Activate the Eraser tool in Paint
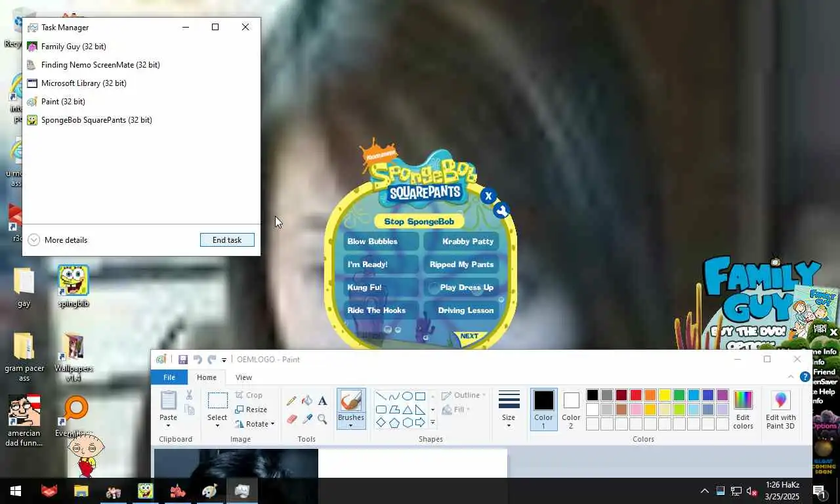Screen dimensions: 840x504 pyautogui.click(x=291, y=419)
